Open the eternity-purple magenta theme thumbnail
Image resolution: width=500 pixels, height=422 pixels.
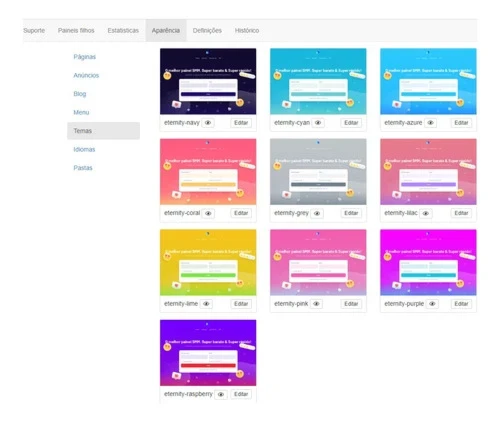click(428, 262)
